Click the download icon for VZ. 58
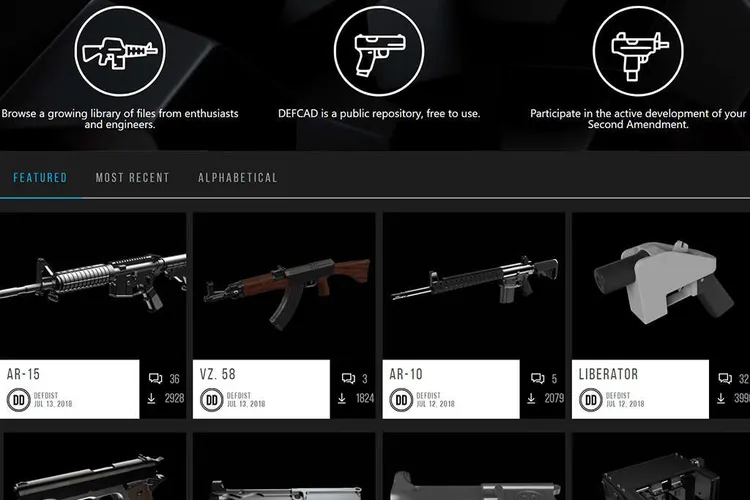The image size is (750, 500). click(342, 398)
